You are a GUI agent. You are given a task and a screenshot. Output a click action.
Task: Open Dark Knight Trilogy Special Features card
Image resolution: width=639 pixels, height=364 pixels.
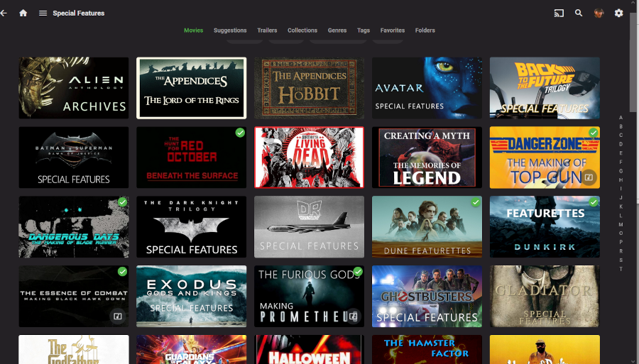point(192,227)
